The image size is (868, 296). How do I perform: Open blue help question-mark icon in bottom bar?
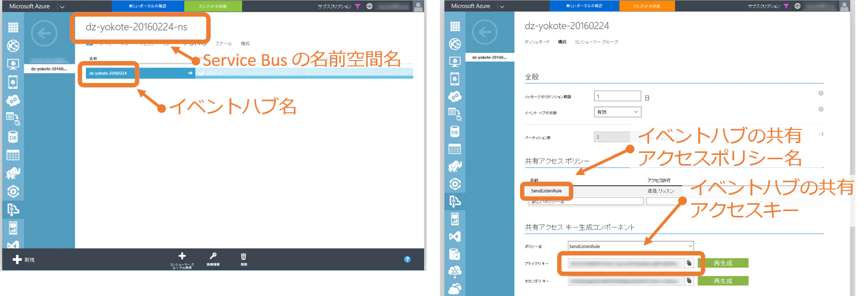(407, 259)
